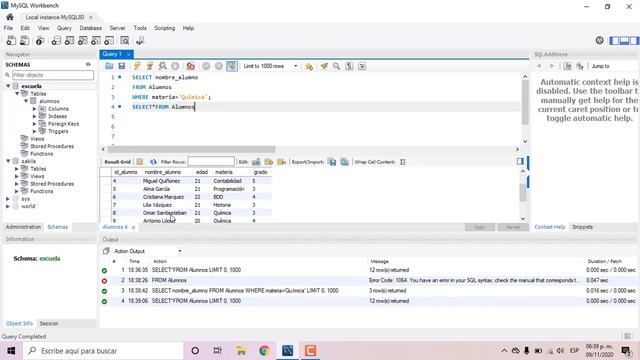Toggle word wrap editor icon
640x360 pixels.
[x=362, y=66]
